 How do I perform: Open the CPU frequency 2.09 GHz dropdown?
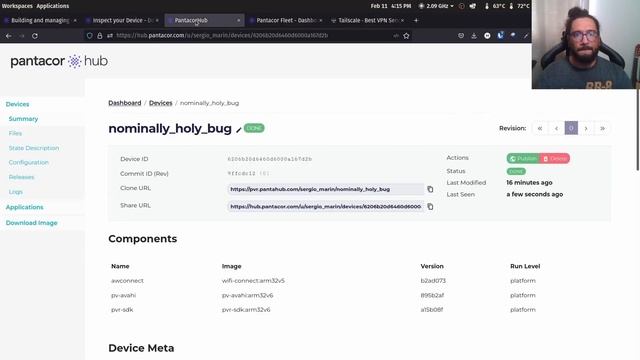[x=436, y=6]
